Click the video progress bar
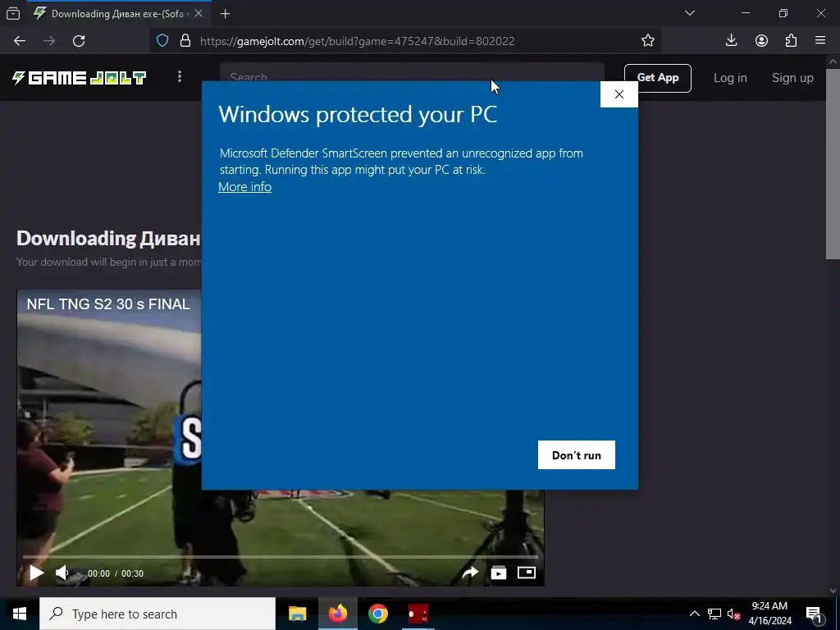840x630 pixels. (281, 557)
